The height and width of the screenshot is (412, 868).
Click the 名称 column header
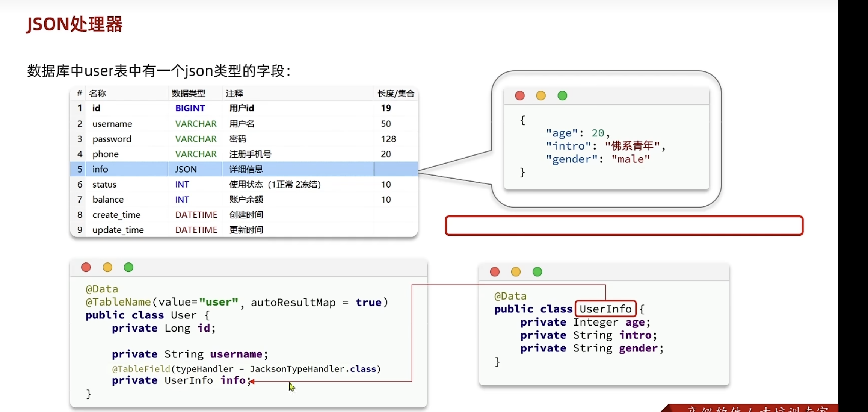click(x=98, y=94)
